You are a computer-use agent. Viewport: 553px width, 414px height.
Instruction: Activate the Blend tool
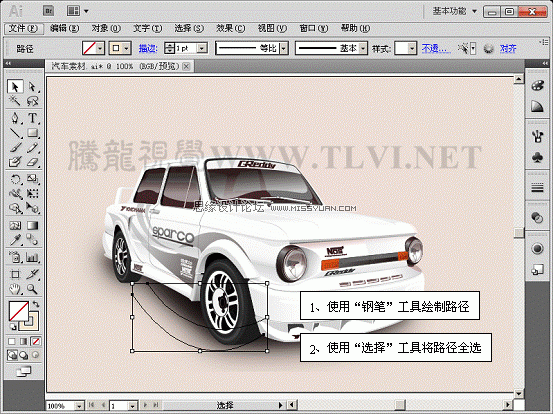(32, 240)
